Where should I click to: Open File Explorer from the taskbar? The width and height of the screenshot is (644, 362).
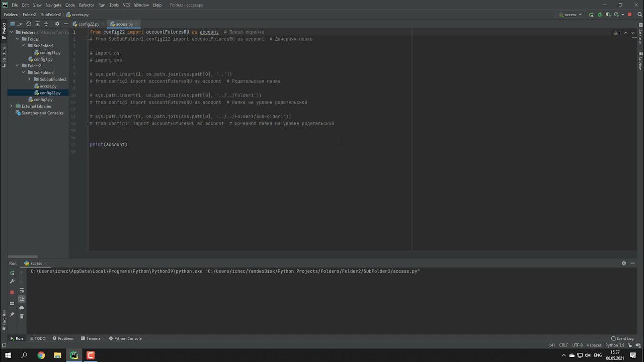[x=57, y=355]
